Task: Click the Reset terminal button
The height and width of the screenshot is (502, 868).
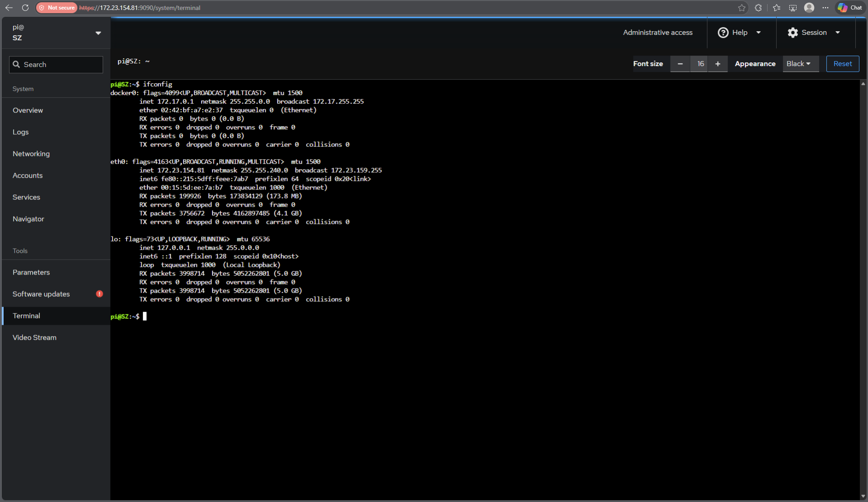Action: click(x=842, y=64)
